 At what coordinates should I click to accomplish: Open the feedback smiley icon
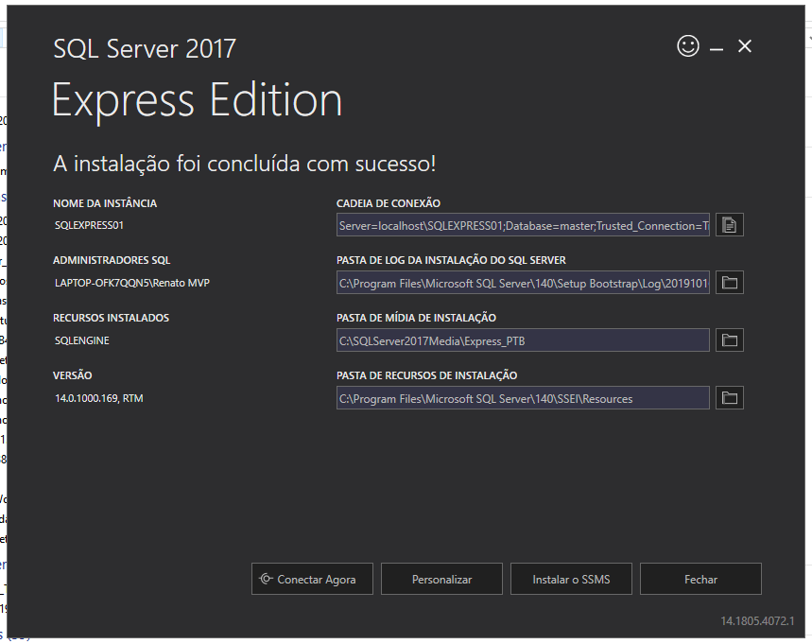(688, 45)
